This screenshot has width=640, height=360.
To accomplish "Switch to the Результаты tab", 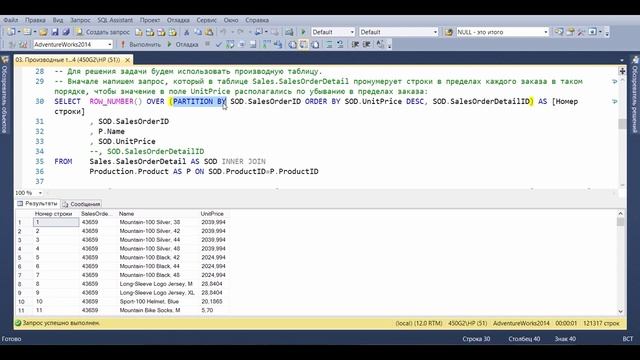I will click(x=38, y=203).
